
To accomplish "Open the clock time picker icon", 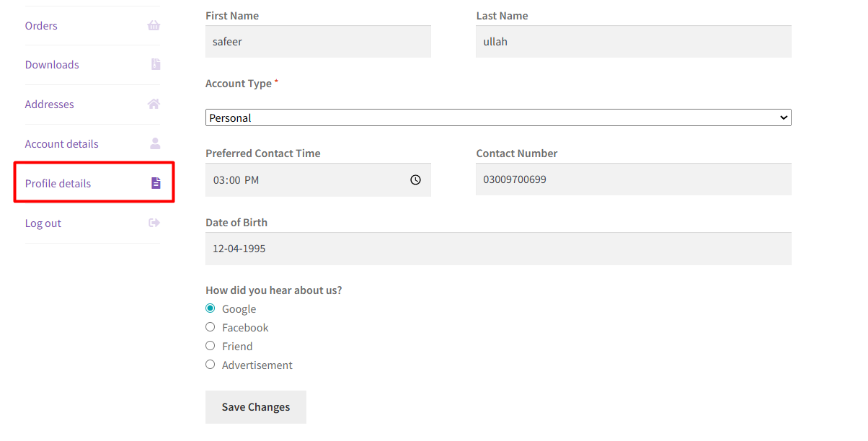I will 415,180.
